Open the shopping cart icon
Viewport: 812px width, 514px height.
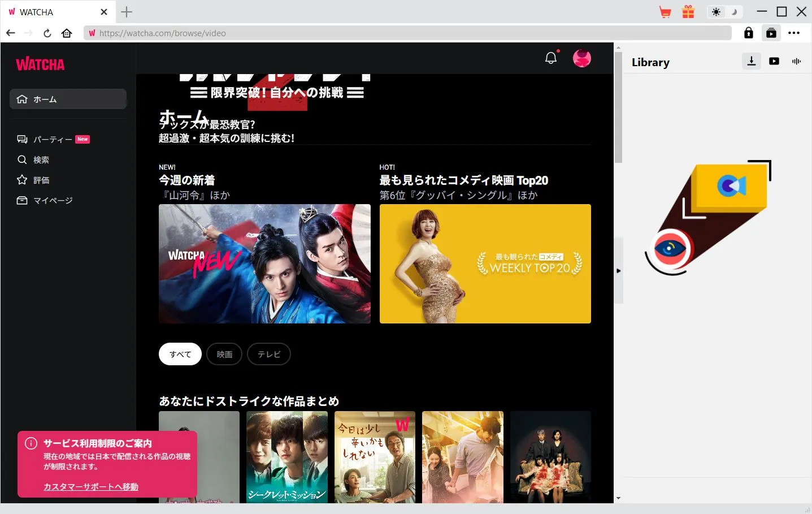tap(665, 12)
